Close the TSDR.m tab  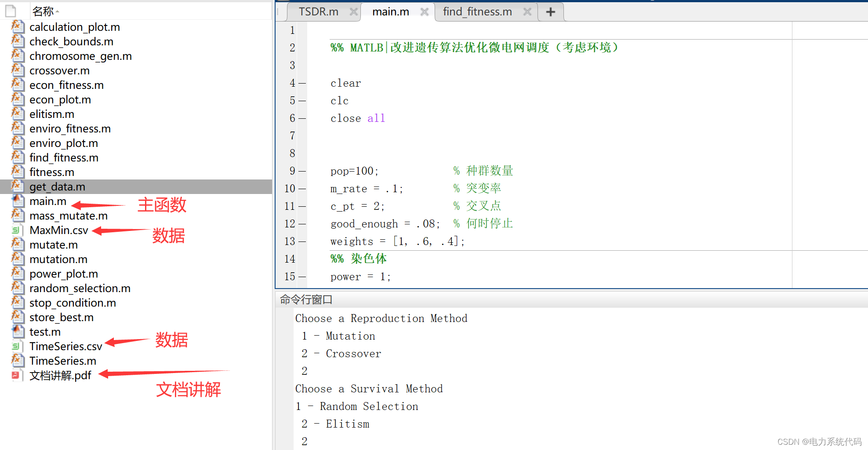353,12
